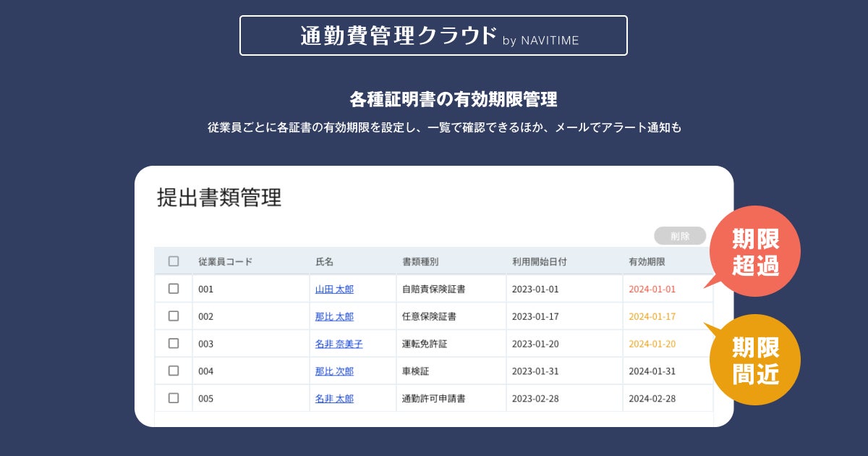The height and width of the screenshot is (456, 868).
Task: Click the 通勤費管理クラウド logo banner
Action: point(433,35)
